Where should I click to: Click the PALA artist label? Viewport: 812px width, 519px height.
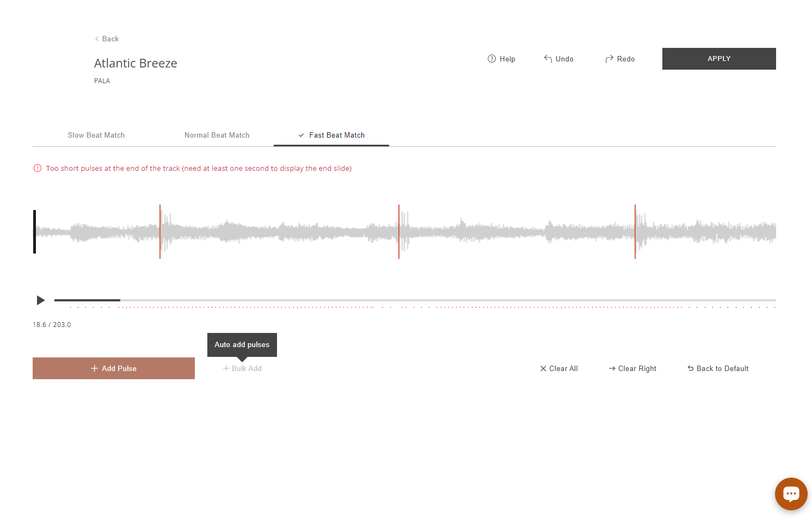102,81
